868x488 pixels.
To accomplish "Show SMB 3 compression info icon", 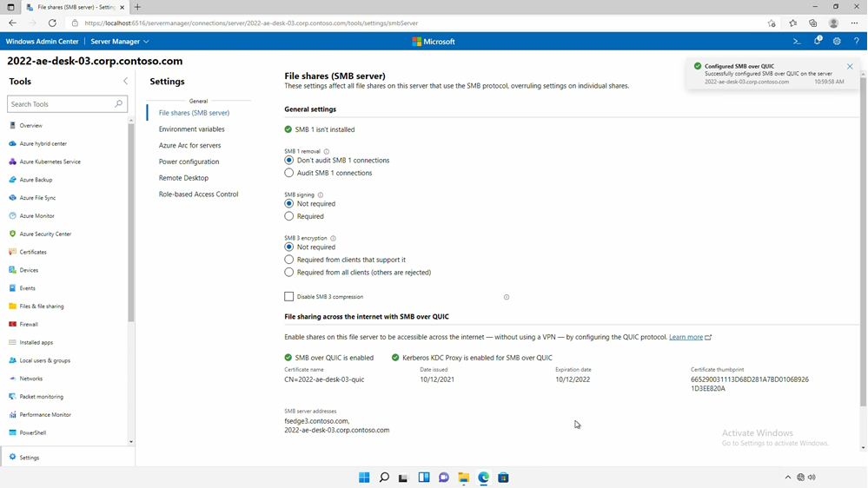I will (x=507, y=297).
